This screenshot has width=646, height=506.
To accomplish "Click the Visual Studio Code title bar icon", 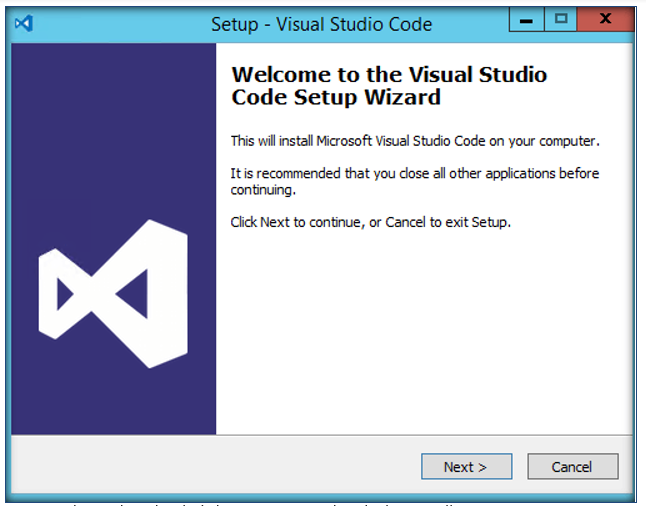I will [x=23, y=23].
